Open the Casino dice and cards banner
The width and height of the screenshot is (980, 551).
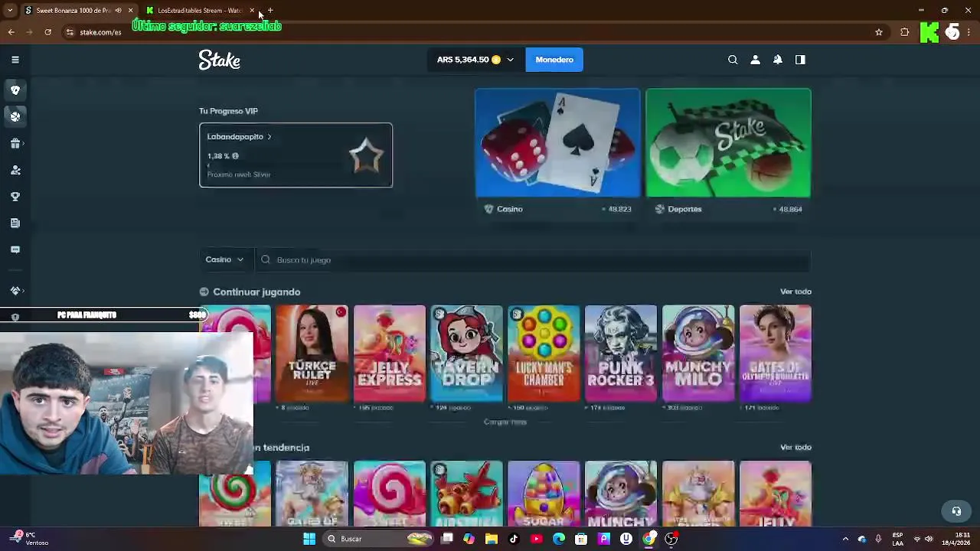557,143
